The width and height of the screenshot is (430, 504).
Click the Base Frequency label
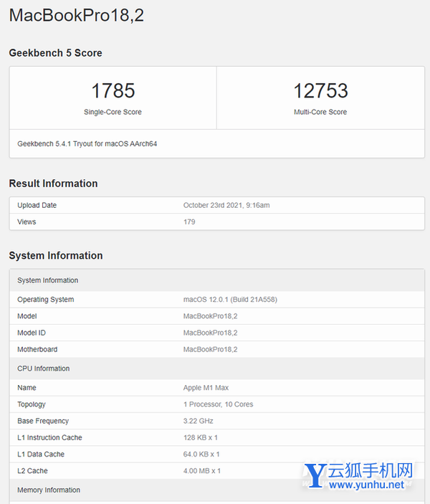[43, 421]
